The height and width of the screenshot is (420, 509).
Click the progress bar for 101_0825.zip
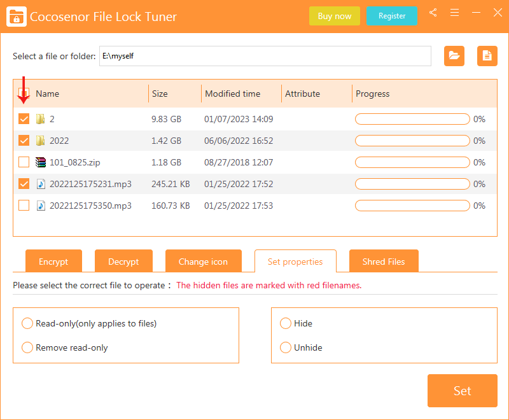412,162
